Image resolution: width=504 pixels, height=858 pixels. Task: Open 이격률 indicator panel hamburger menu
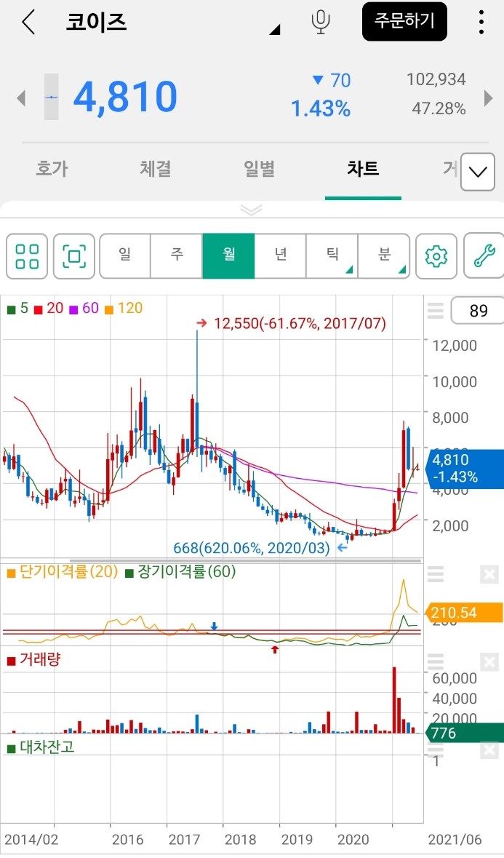pyautogui.click(x=435, y=574)
